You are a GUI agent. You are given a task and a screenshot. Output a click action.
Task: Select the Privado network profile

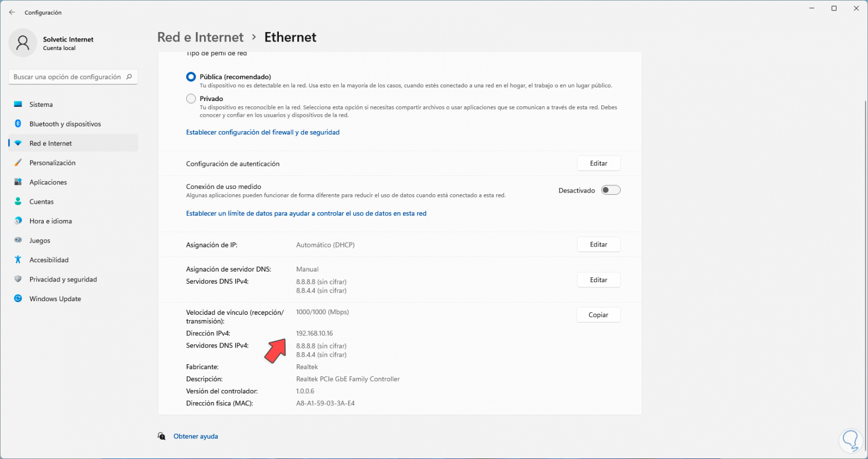tap(191, 98)
